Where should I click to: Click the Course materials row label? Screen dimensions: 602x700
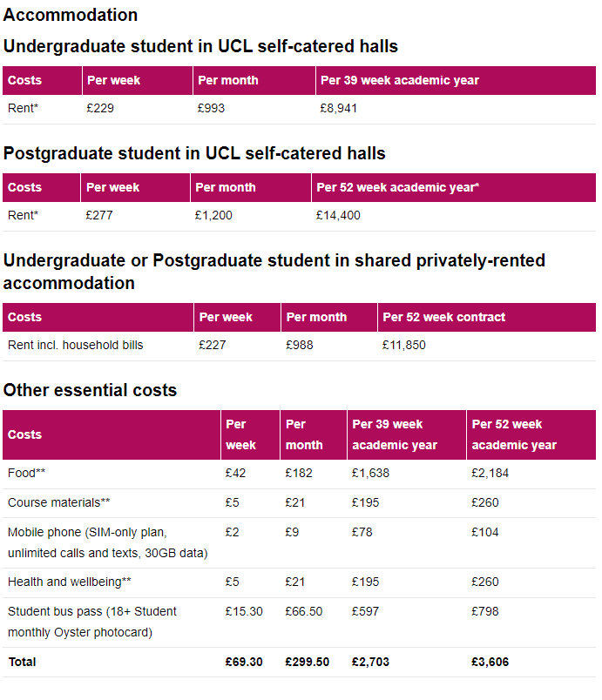click(59, 502)
